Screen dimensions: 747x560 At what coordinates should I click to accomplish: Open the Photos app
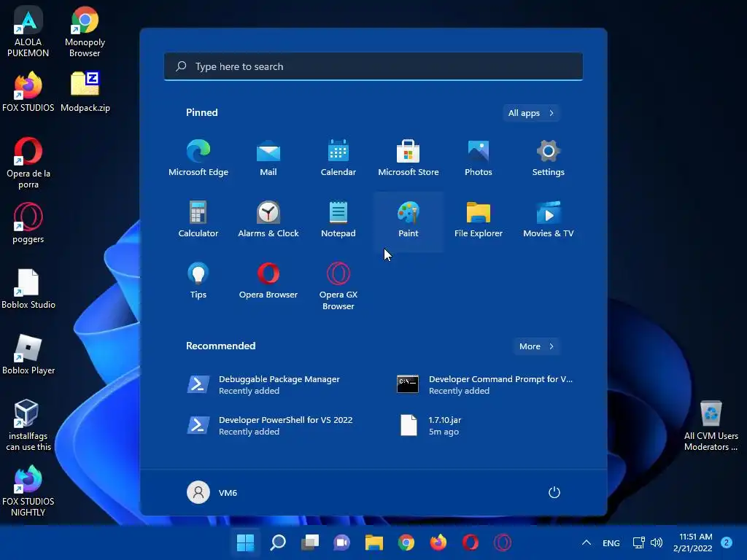click(479, 158)
